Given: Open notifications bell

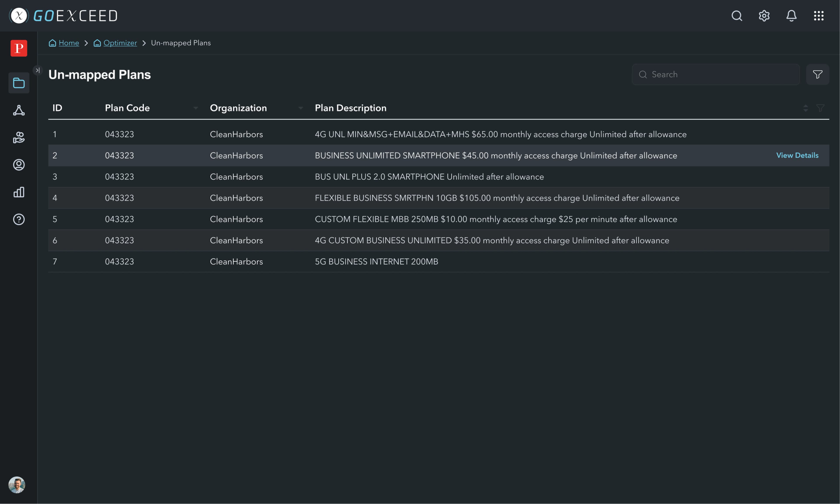Looking at the screenshot, I should pyautogui.click(x=791, y=16).
